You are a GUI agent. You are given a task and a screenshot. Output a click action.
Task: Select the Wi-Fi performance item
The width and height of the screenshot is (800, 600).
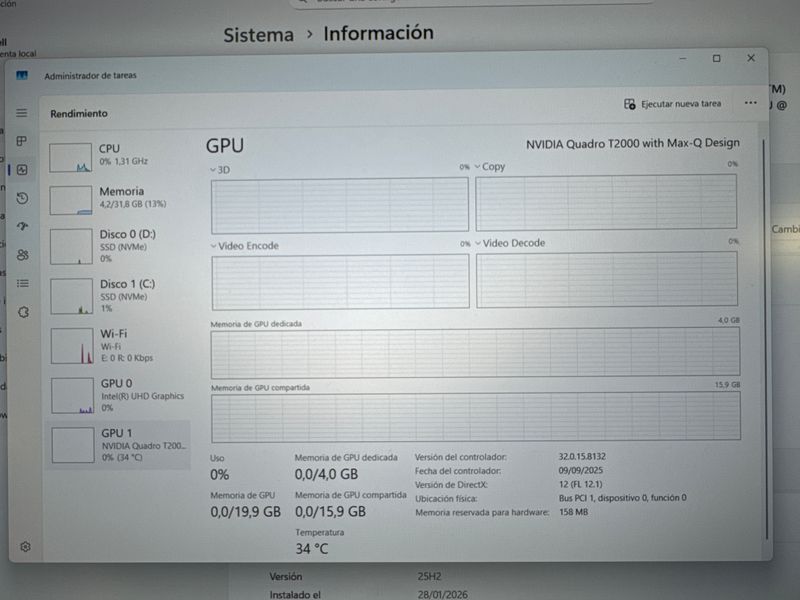tap(118, 345)
